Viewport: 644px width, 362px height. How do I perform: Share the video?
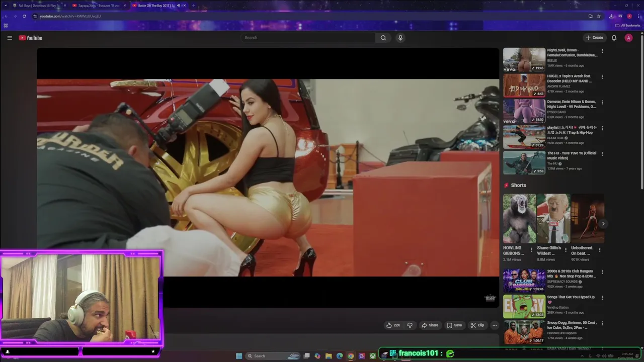click(430, 325)
